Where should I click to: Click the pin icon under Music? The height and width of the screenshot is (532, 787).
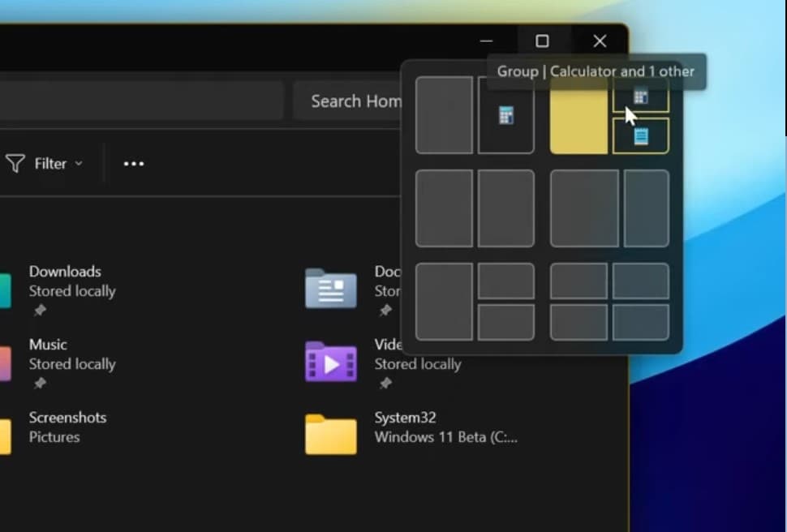pos(40,384)
